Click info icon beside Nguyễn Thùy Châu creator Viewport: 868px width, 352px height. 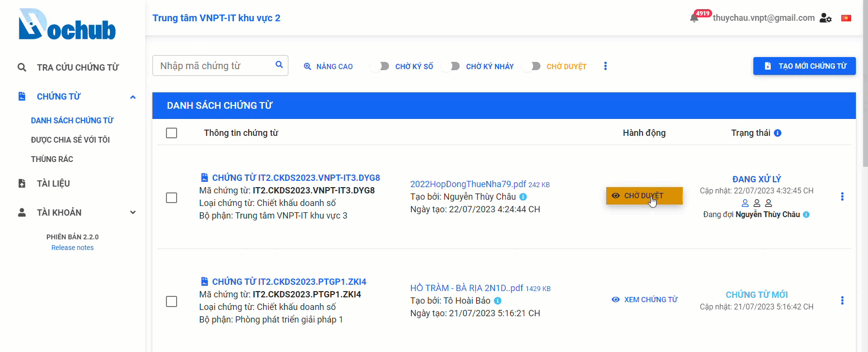[x=523, y=197]
